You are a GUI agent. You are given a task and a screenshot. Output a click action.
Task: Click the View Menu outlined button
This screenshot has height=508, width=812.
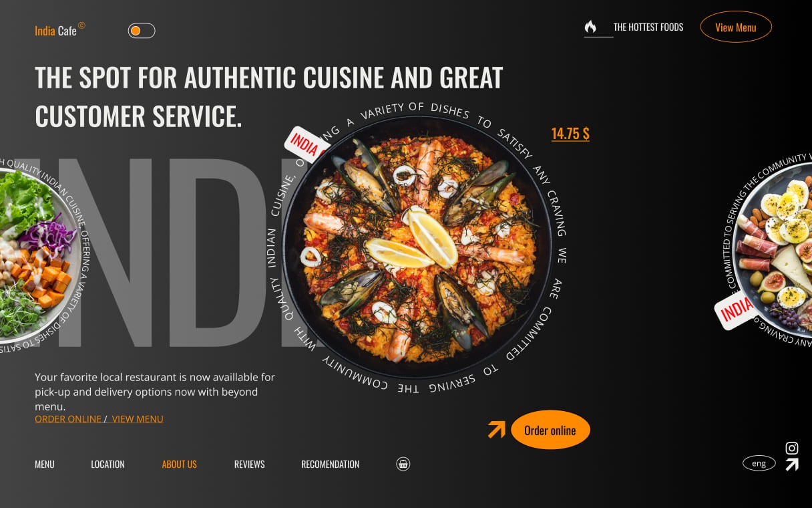pos(736,27)
